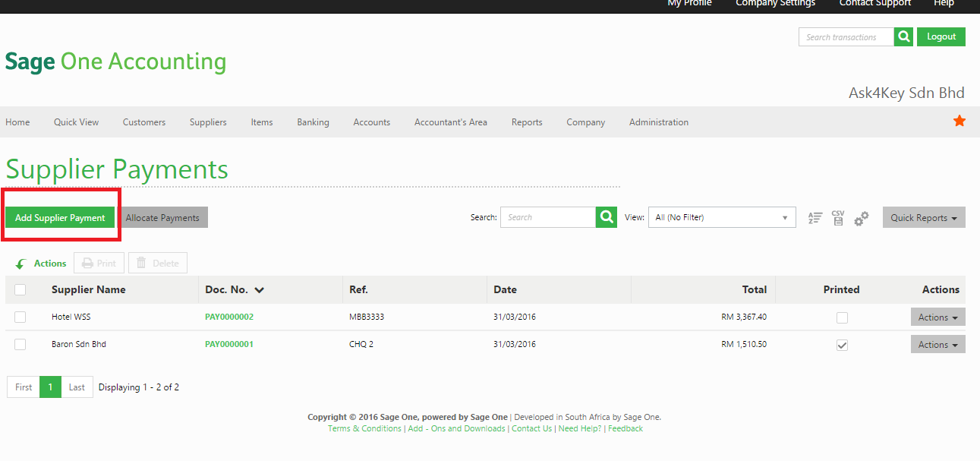Open the Home menu
The image size is (980, 461).
17,122
